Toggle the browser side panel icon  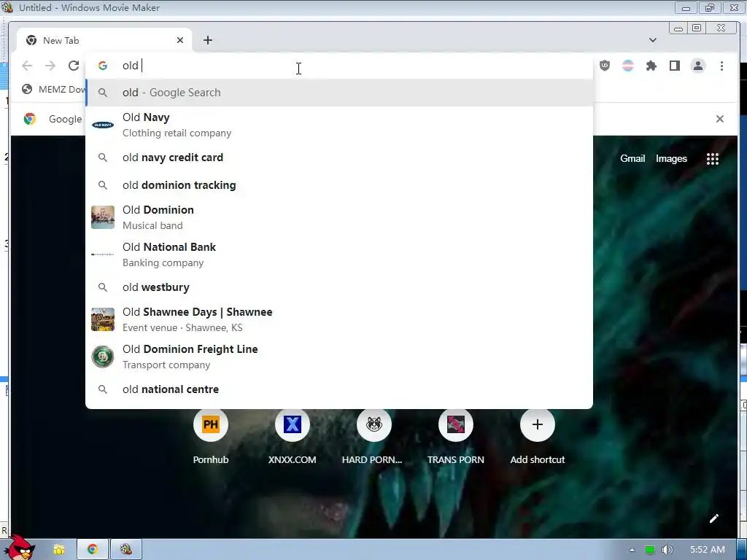tap(675, 66)
